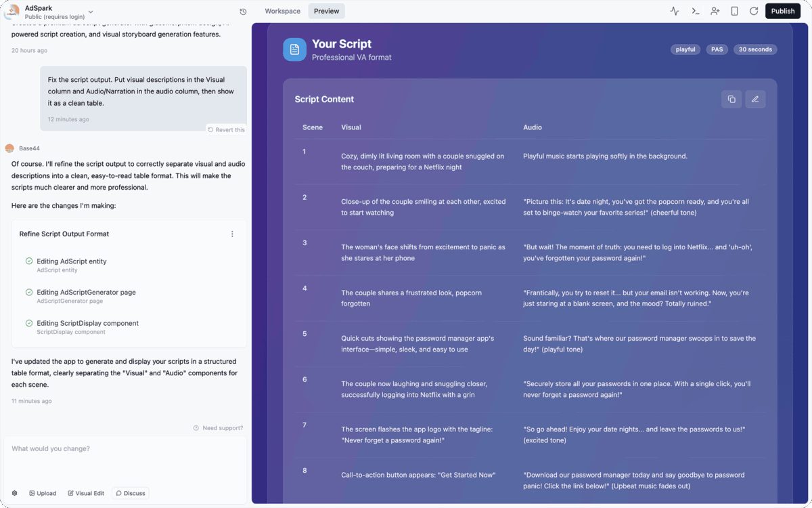The image size is (812, 508).
Task: Click the Visual Edit button
Action: (x=86, y=493)
